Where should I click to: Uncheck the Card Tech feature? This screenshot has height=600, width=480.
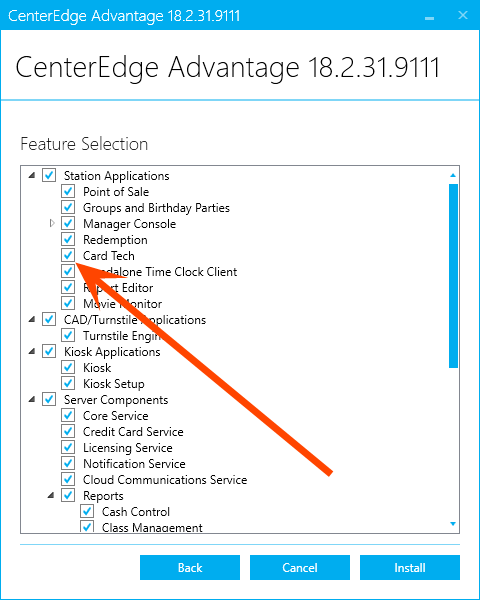tap(68, 255)
